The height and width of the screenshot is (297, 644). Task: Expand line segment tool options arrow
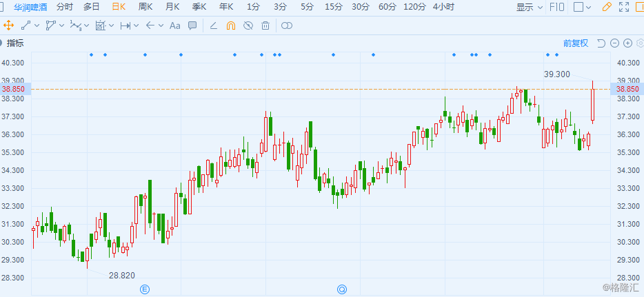click(37, 26)
